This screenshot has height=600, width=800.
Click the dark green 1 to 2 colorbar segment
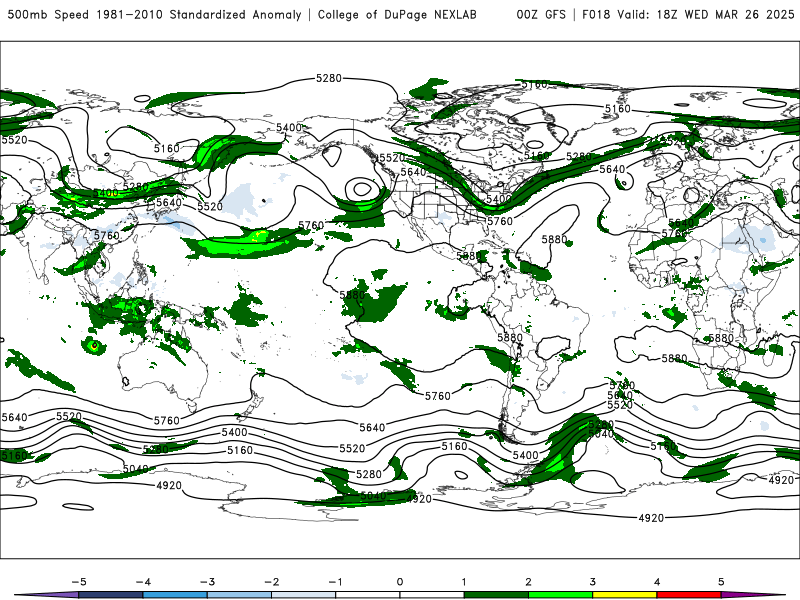click(496, 595)
